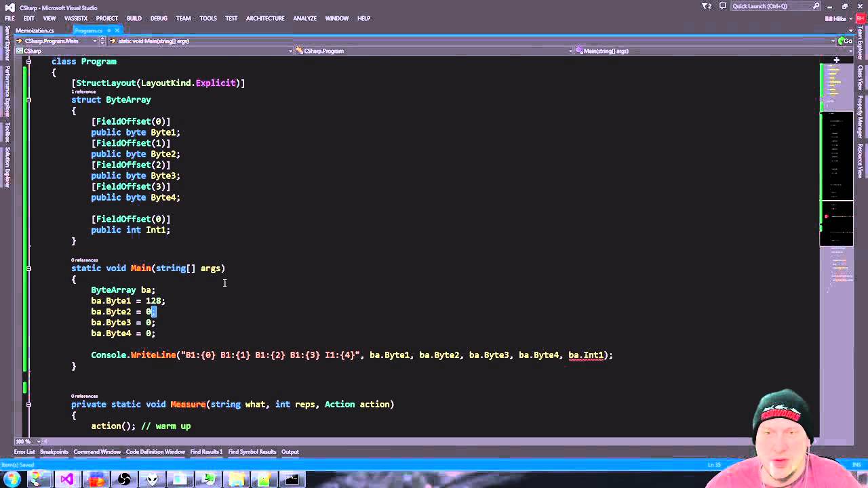This screenshot has height=488, width=868.
Task: Click the Visual Assist Go button
Action: pyautogui.click(x=846, y=41)
